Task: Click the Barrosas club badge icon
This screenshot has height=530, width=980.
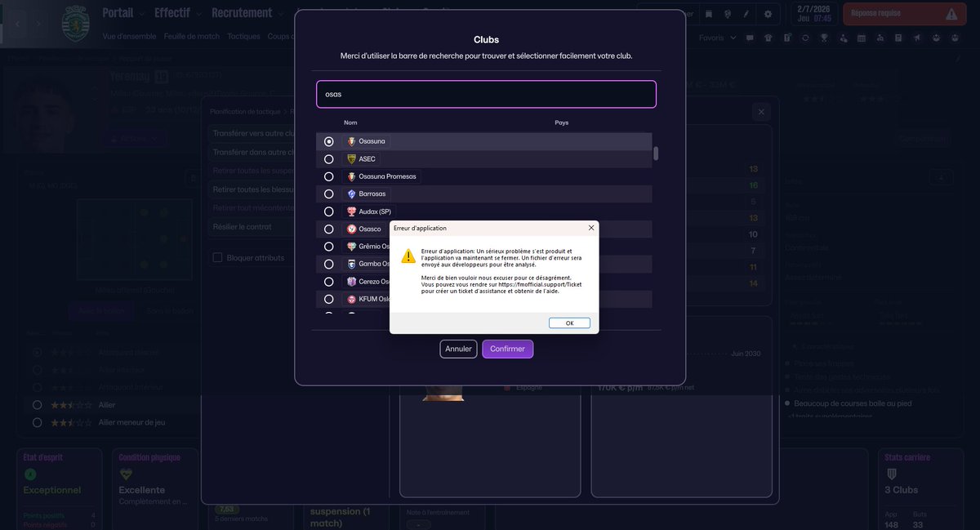Action: [352, 194]
